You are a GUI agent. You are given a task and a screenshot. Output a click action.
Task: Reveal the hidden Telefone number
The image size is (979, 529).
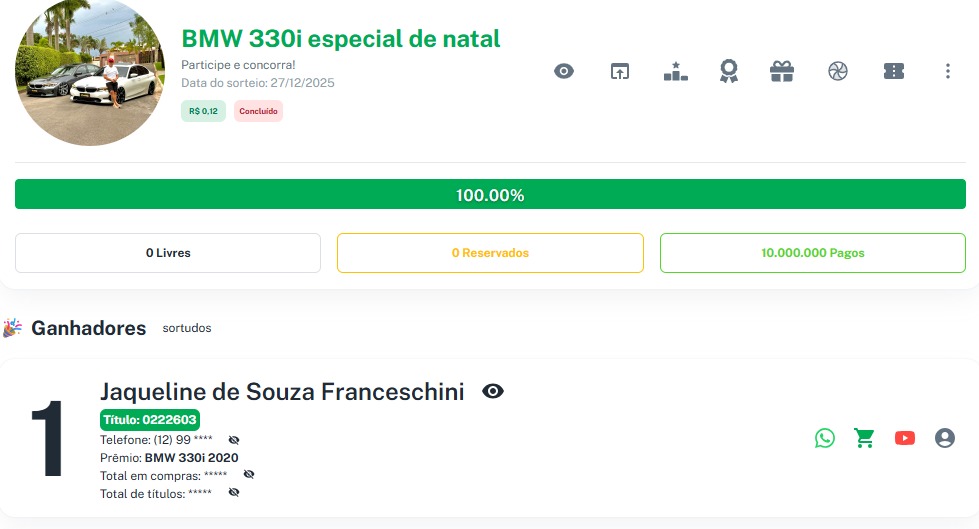(x=234, y=440)
